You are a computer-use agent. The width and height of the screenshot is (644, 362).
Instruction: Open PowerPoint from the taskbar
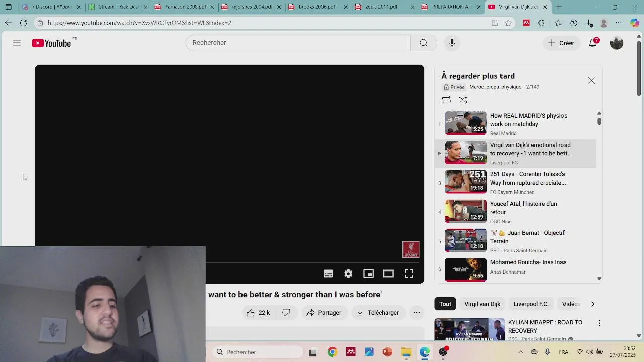pyautogui.click(x=387, y=352)
